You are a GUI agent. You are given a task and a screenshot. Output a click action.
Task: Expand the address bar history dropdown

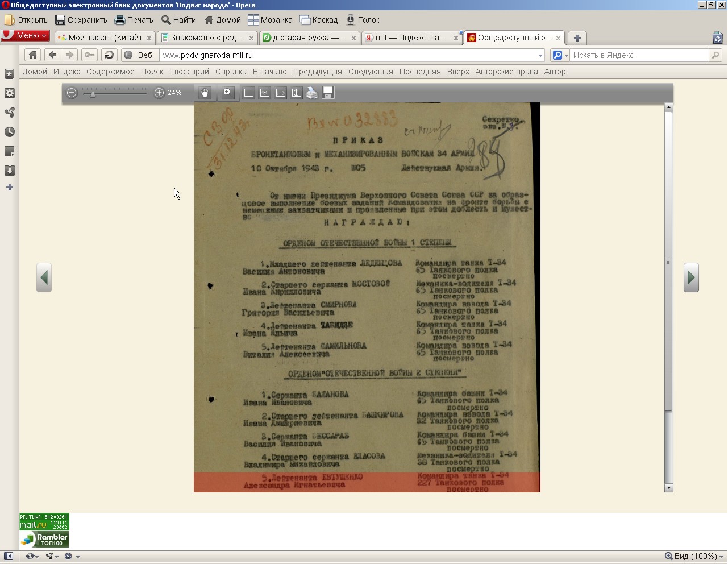(540, 55)
